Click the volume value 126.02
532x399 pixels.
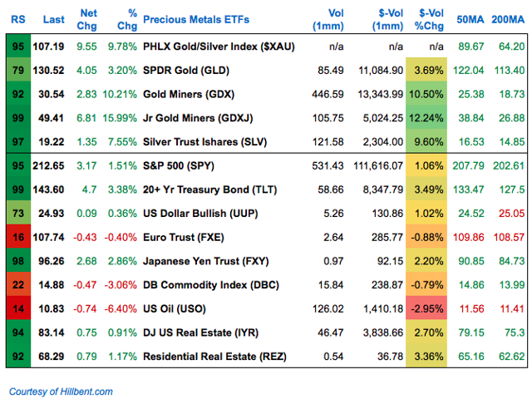(x=328, y=308)
